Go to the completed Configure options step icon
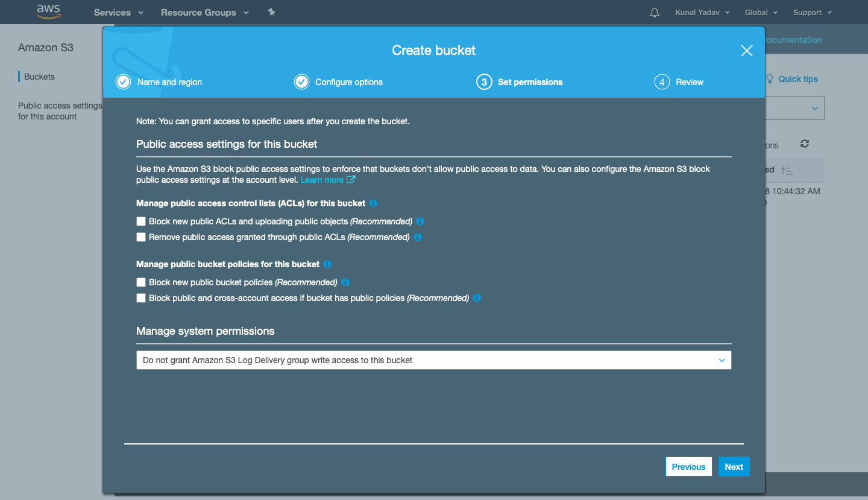Viewport: 868px width, 500px height. coord(301,82)
